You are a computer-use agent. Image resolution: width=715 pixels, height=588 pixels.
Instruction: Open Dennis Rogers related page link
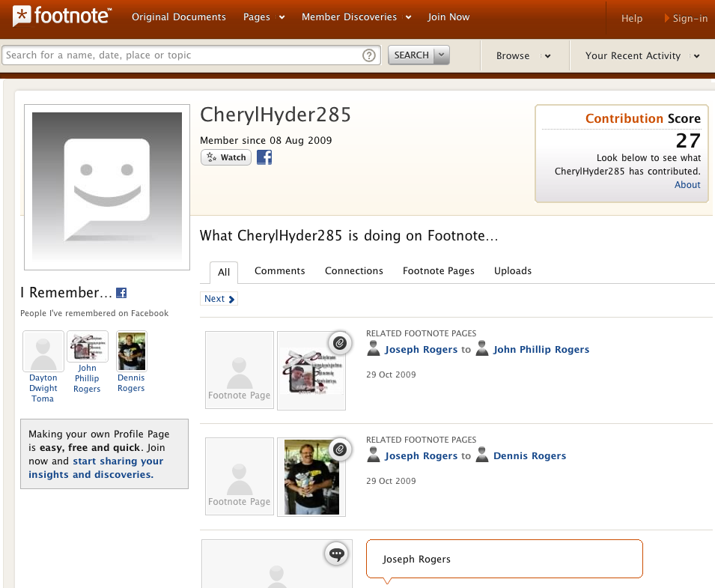click(x=529, y=455)
